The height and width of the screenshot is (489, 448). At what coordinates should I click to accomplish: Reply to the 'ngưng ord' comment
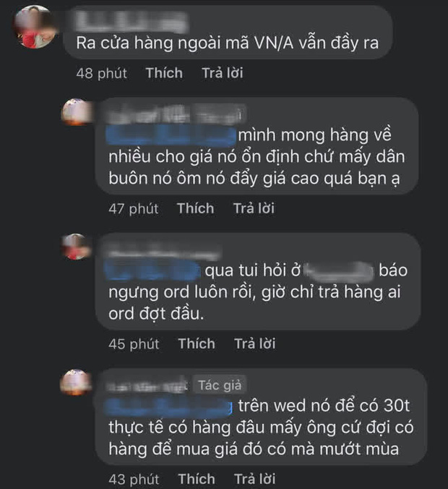pos(255,344)
